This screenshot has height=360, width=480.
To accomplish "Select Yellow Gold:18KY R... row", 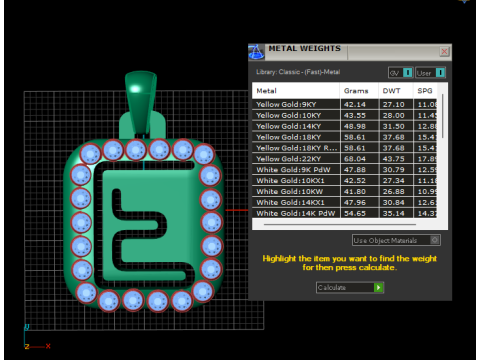I will point(344,148).
